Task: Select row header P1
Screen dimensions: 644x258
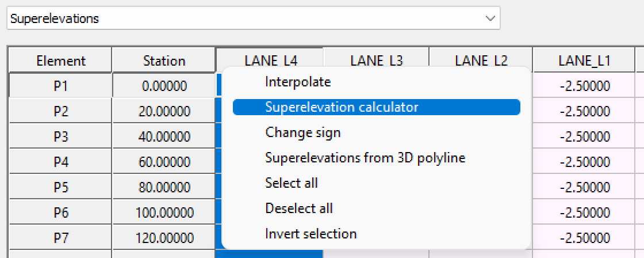Action: click(60, 86)
